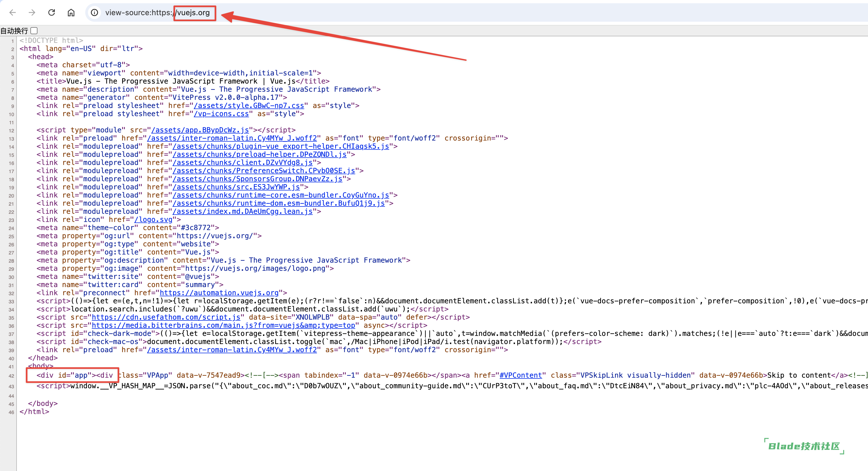Open the runtime-dom.esm-bundler.BufuQ1j9.js link

(279, 203)
